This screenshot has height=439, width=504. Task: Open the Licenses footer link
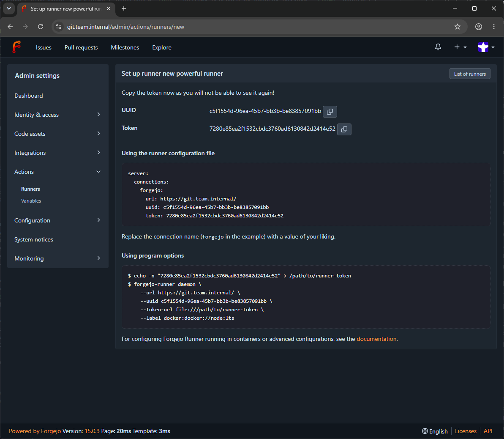click(x=466, y=431)
